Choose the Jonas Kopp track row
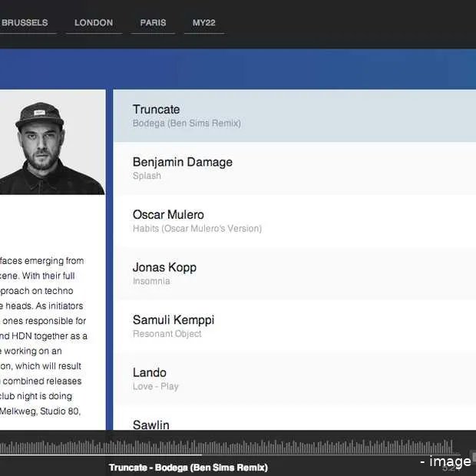This screenshot has width=476, height=476. tap(295, 273)
